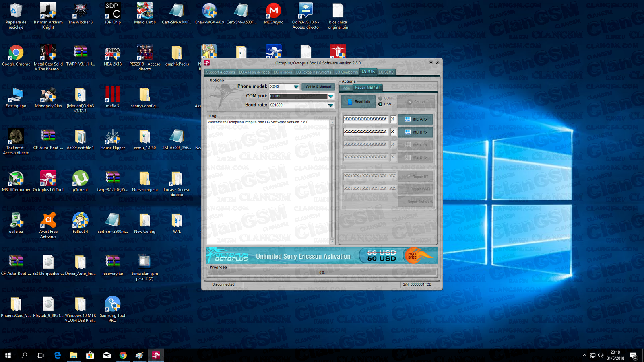Open the Odin3-v3.10.6 desktop shortcut

tap(305, 16)
